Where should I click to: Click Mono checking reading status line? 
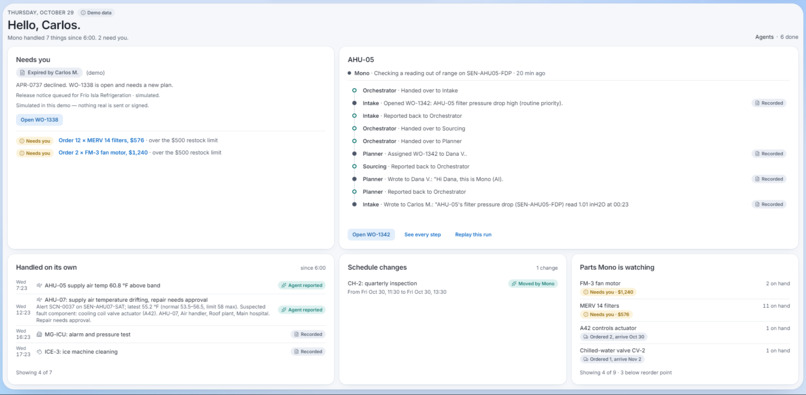(446, 74)
